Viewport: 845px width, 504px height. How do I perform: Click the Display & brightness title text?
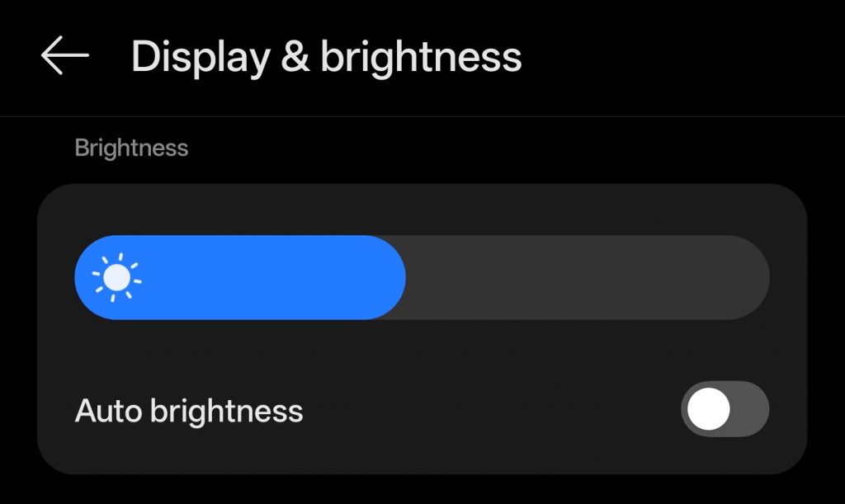(x=327, y=56)
